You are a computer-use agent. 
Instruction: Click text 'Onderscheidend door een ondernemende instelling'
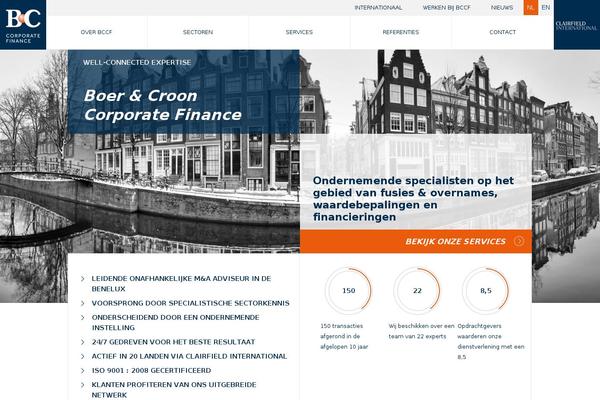[x=175, y=322]
